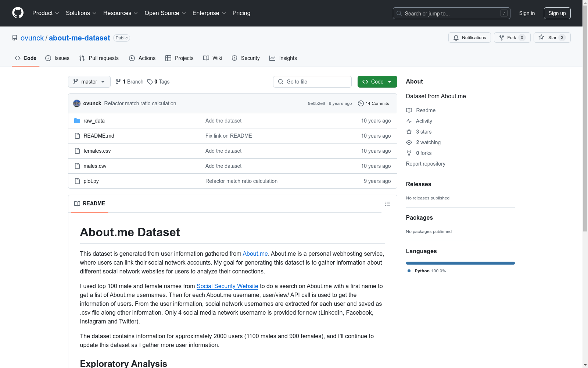Click the eye icon beside 2 watching
This screenshot has width=588, height=368.
[409, 142]
